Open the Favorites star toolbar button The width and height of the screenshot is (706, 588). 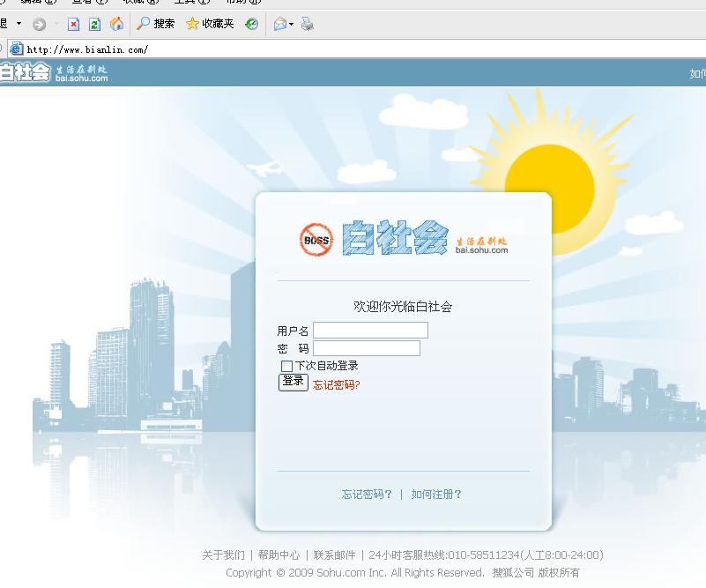pos(210,24)
